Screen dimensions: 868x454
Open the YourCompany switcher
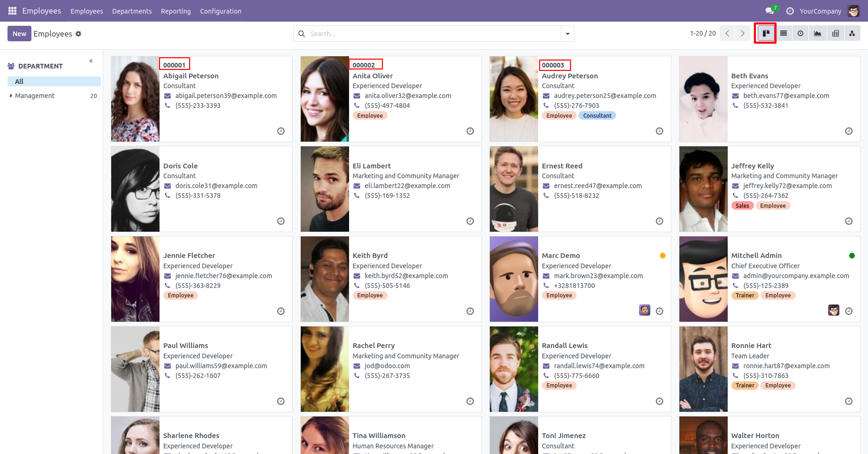(x=820, y=11)
